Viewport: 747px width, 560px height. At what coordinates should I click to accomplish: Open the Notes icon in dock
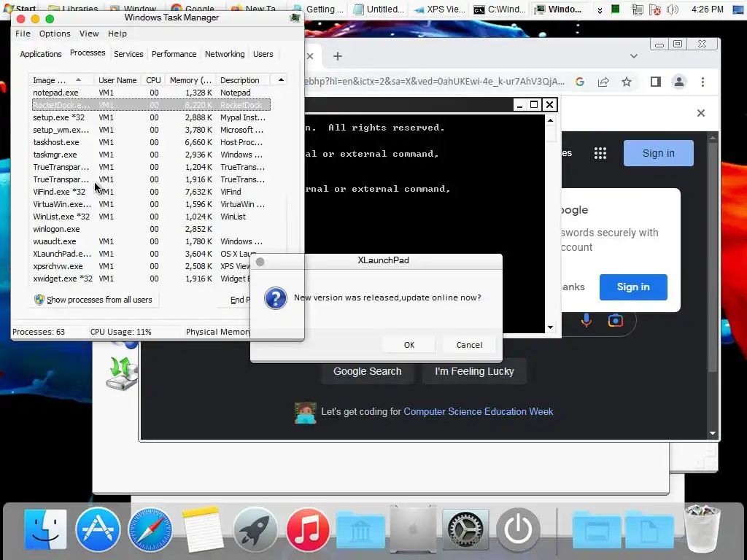(203, 529)
